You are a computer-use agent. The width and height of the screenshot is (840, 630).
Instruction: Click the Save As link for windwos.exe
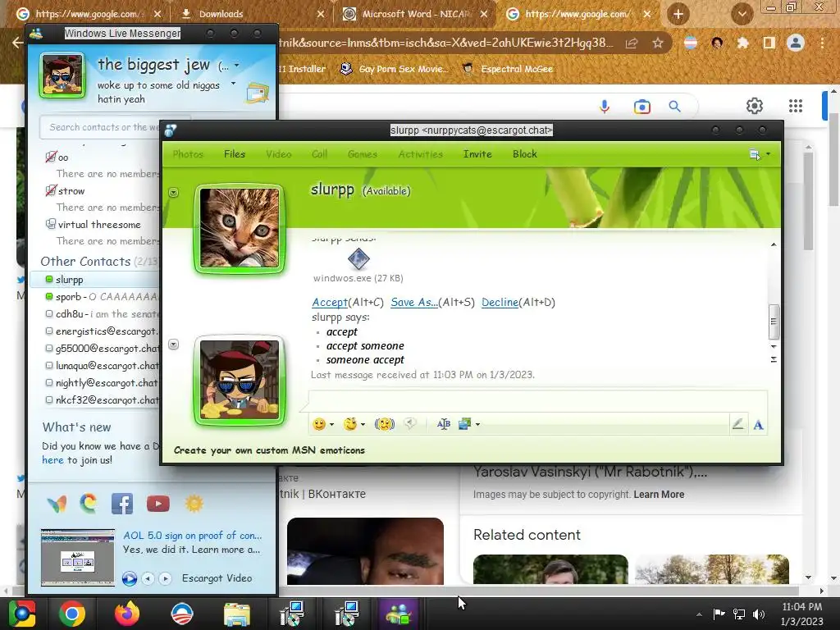tap(414, 302)
